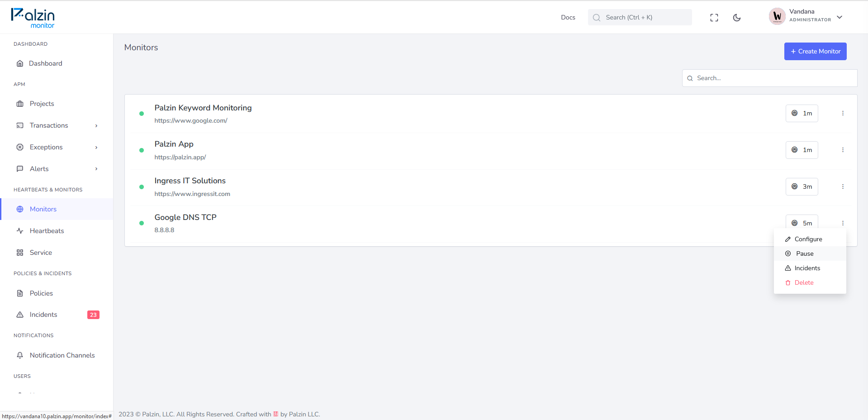Choose Delete from the context menu

[810, 282]
